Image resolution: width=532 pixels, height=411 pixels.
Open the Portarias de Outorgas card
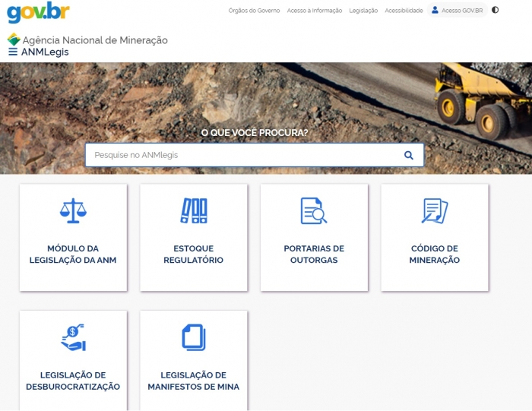(314, 237)
